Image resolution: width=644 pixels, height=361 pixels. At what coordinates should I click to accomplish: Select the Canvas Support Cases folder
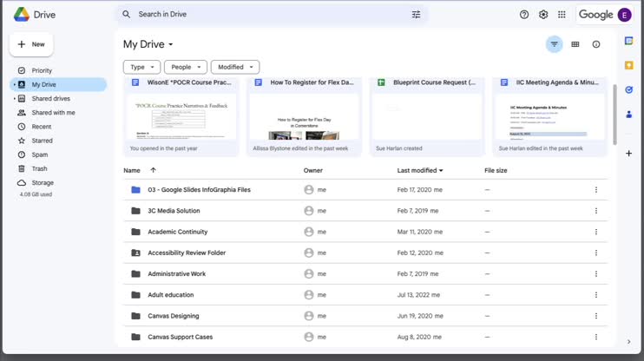365,337
